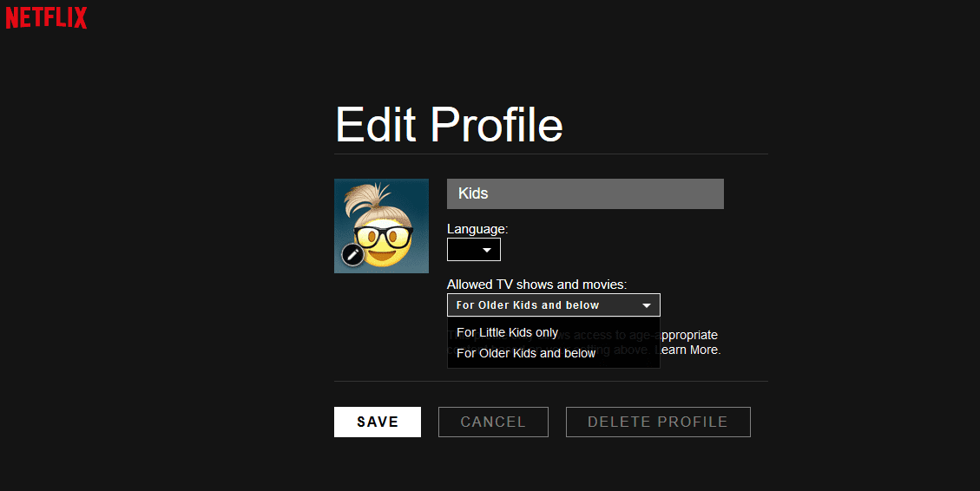Delete this profile

click(658, 422)
